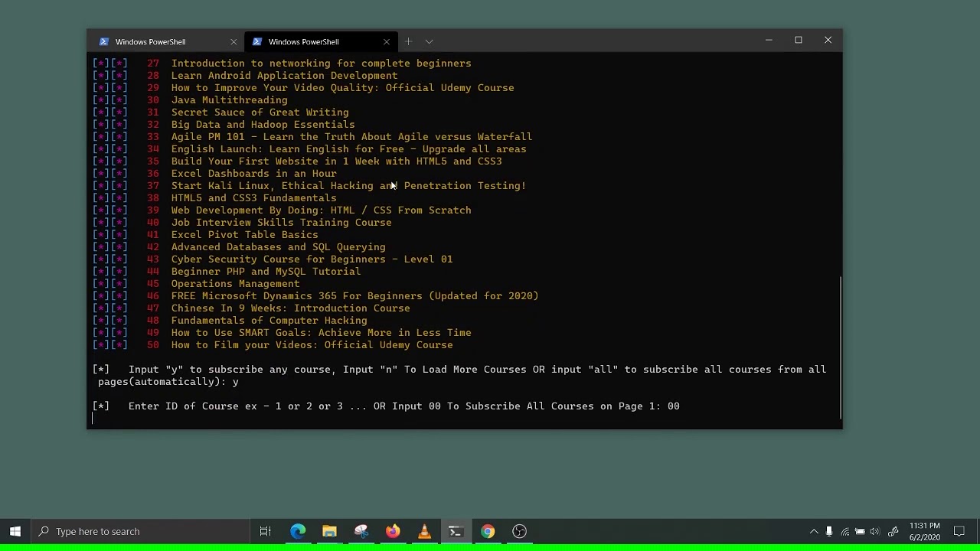Click the 'Operations Management' course line
The width and height of the screenshot is (980, 551).
tap(235, 284)
